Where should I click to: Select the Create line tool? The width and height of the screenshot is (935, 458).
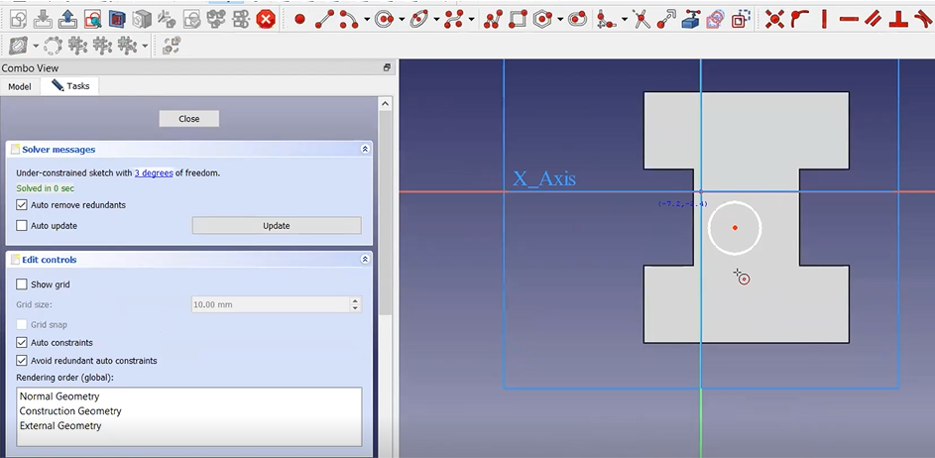tap(324, 20)
